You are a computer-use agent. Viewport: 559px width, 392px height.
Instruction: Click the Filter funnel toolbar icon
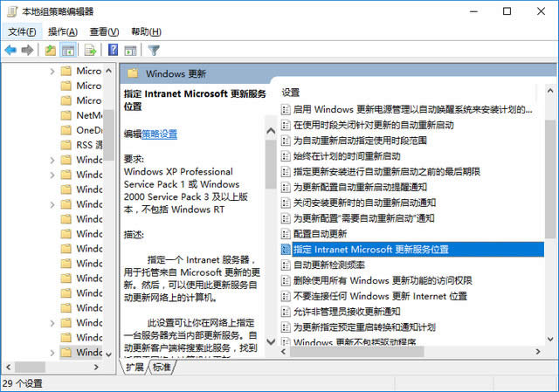[154, 50]
